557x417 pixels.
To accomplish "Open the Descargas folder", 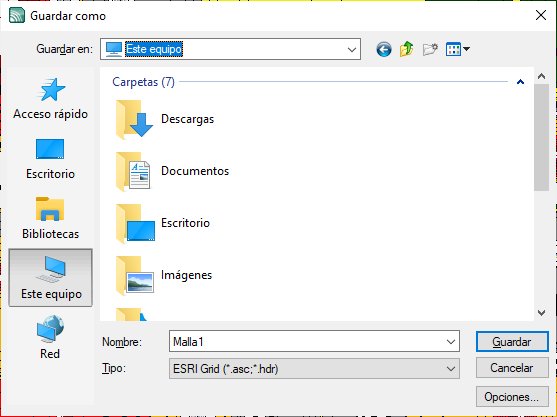I will (x=166, y=119).
